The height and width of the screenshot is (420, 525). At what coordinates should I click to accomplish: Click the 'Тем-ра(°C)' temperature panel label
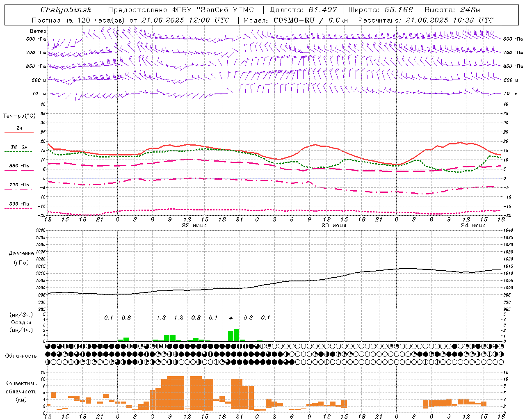(19, 116)
